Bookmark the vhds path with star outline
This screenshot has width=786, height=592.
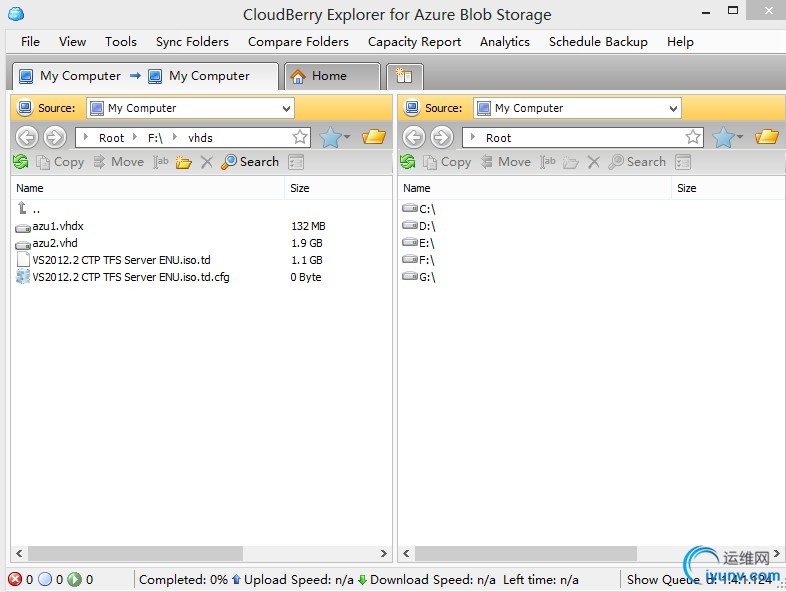pyautogui.click(x=300, y=137)
